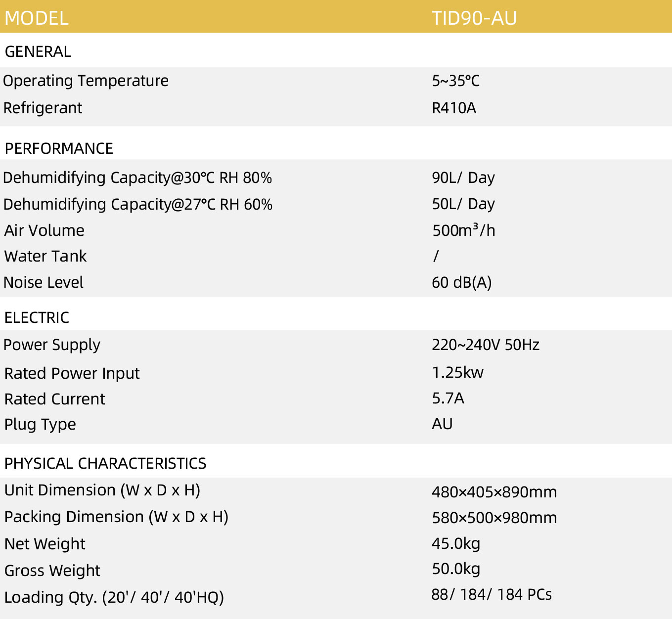Select the slash value for Water Tank

tap(436, 256)
